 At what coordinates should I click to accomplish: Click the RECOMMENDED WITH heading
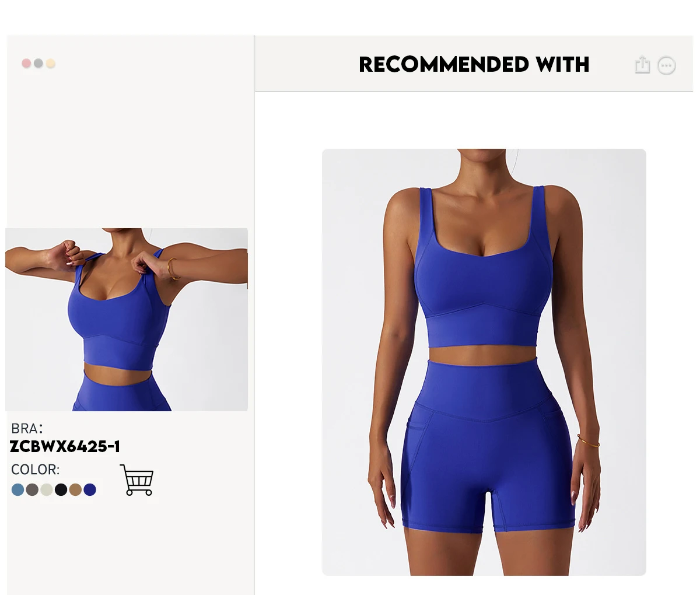[474, 64]
